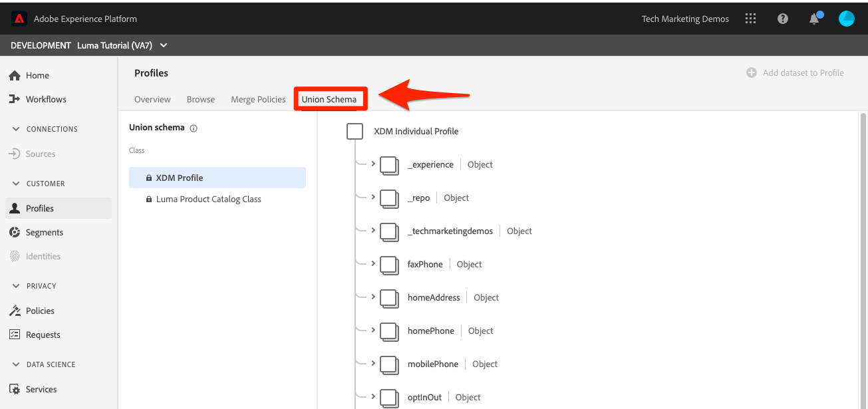Open the Services link in sidebar
The height and width of the screenshot is (409, 868).
pos(41,389)
